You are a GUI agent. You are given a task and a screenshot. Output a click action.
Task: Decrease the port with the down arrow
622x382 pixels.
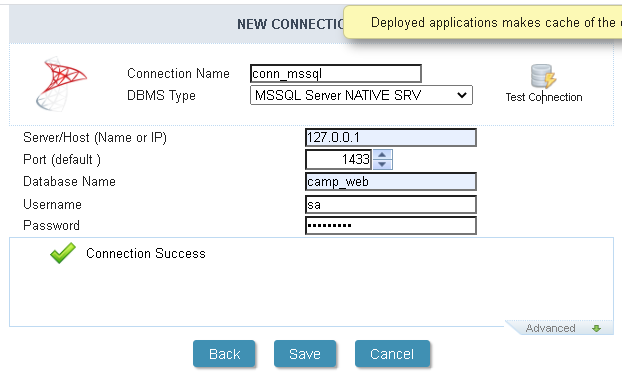(382, 164)
